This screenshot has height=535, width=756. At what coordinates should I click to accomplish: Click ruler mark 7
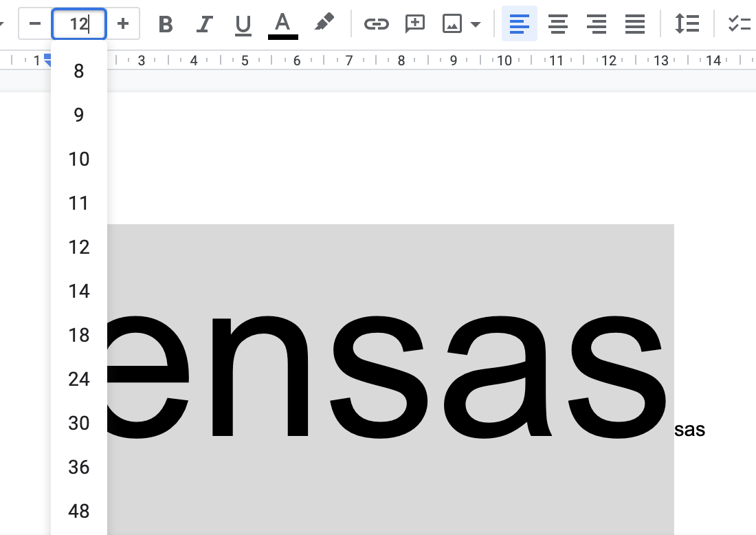(349, 61)
